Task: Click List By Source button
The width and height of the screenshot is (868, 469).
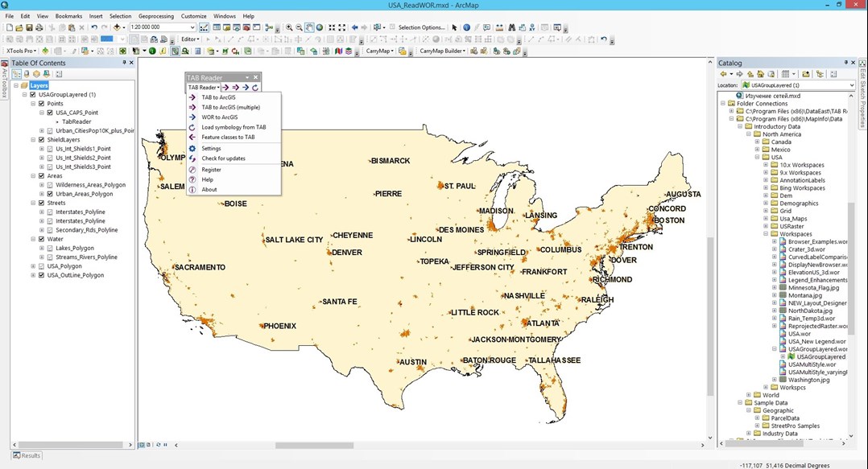Action: point(27,73)
